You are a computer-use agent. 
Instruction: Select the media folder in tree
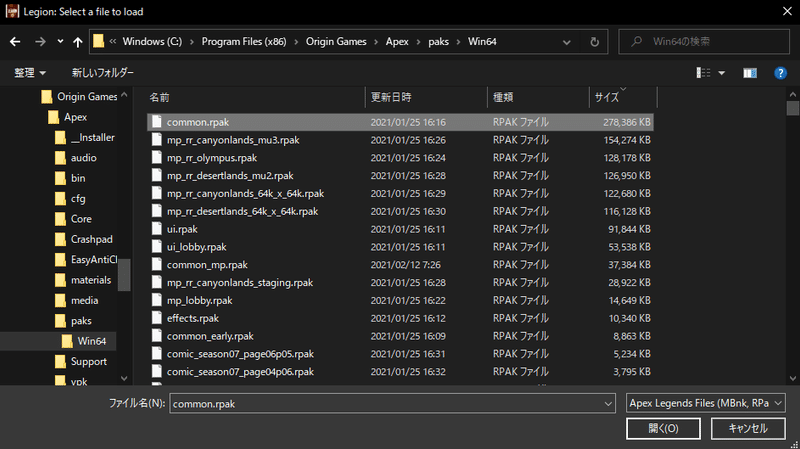pos(77,301)
